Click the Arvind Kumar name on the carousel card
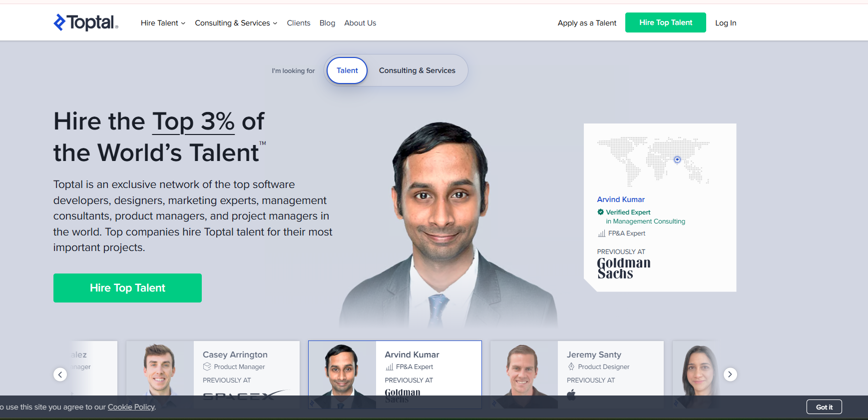The width and height of the screenshot is (868, 420). click(412, 354)
